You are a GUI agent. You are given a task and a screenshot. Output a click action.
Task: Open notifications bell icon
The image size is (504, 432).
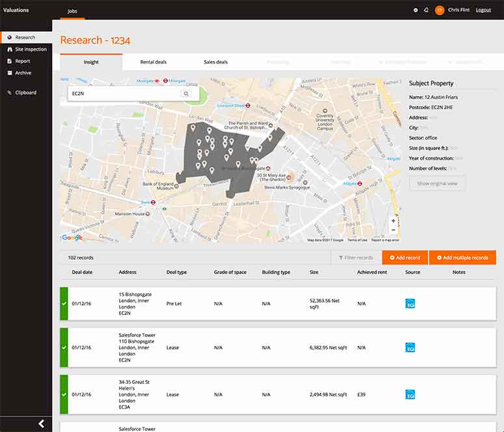coord(426,10)
